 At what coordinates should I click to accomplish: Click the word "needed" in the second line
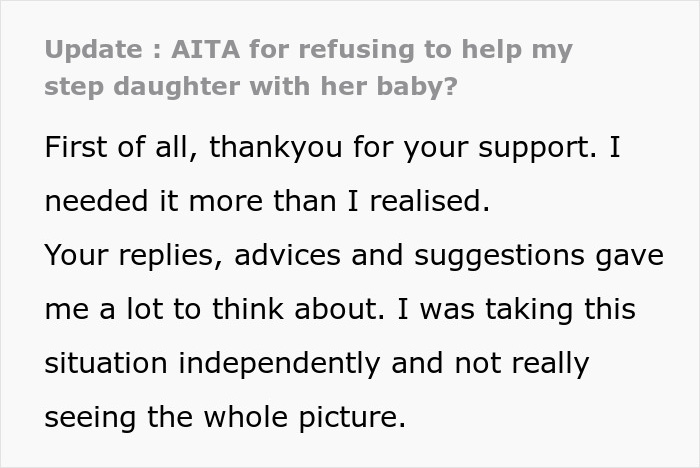click(x=96, y=201)
